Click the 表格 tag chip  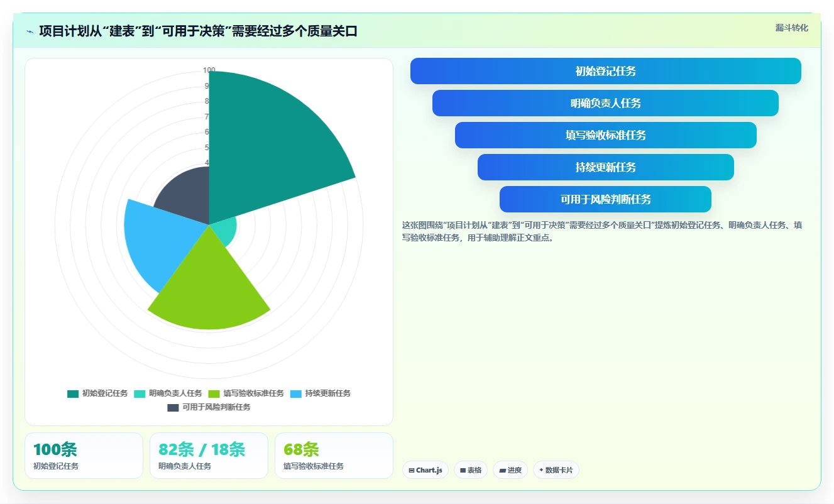coord(471,470)
